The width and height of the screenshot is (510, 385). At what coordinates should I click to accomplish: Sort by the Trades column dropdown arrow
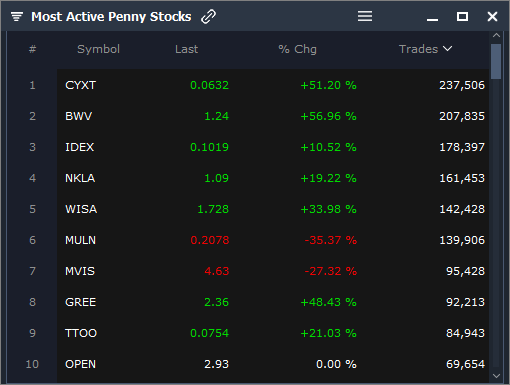(448, 49)
